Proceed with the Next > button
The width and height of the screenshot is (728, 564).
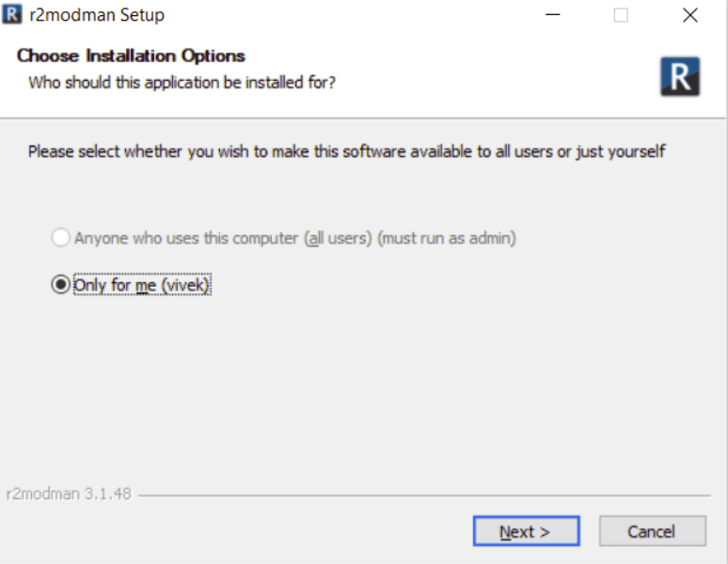(526, 531)
